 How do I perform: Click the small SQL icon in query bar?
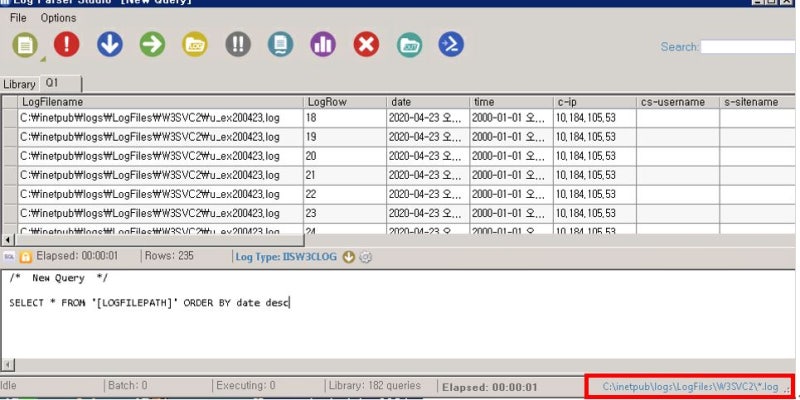pyautogui.click(x=9, y=257)
